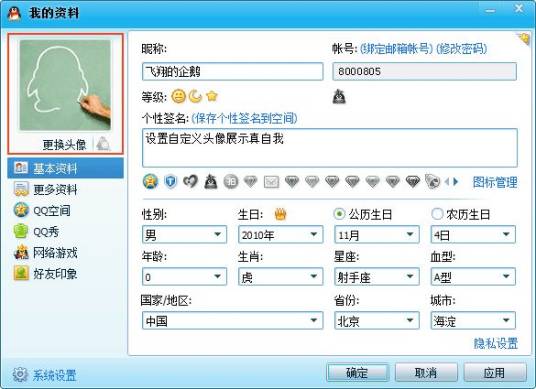Open the 图标管理 link

pyautogui.click(x=495, y=182)
